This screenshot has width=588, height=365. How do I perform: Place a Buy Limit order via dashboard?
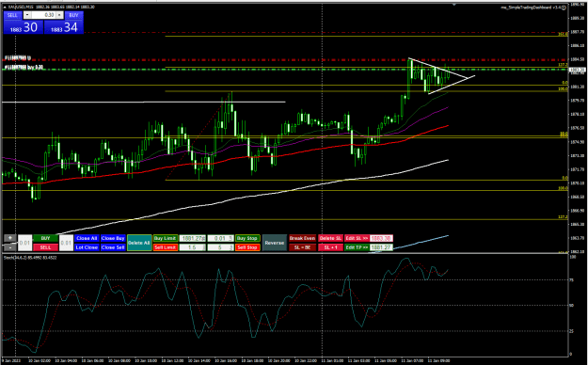(x=166, y=238)
